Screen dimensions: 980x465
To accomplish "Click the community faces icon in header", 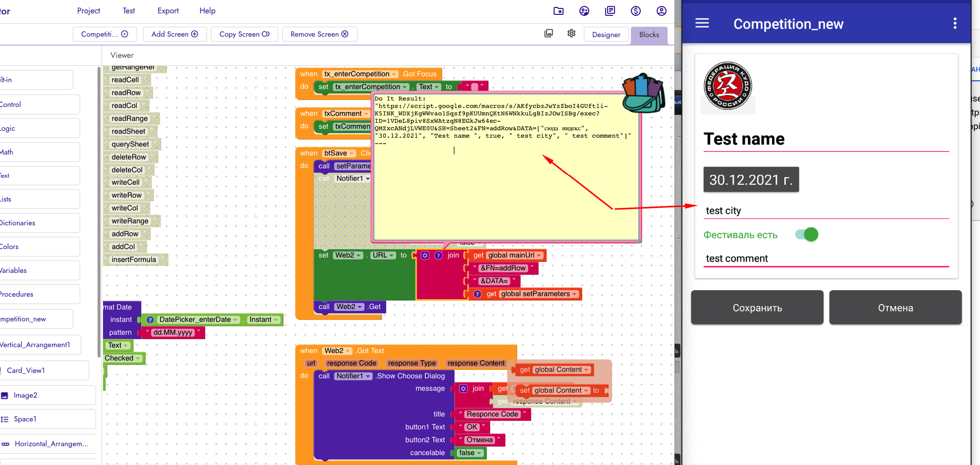I will pos(584,11).
